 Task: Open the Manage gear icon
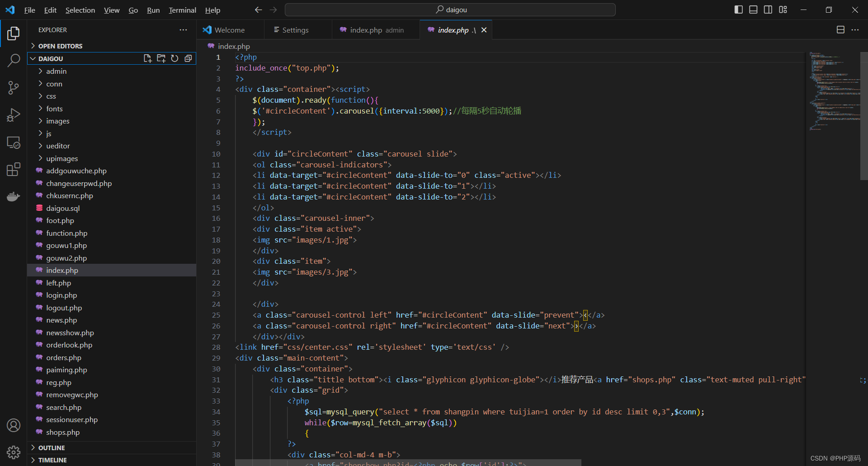point(14,452)
